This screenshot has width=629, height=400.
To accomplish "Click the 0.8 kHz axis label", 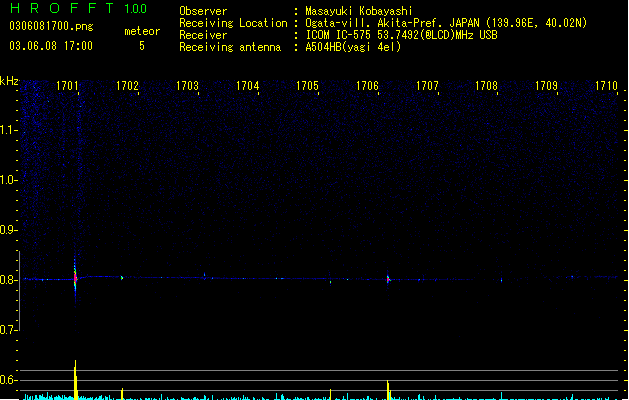I will [x=8, y=280].
